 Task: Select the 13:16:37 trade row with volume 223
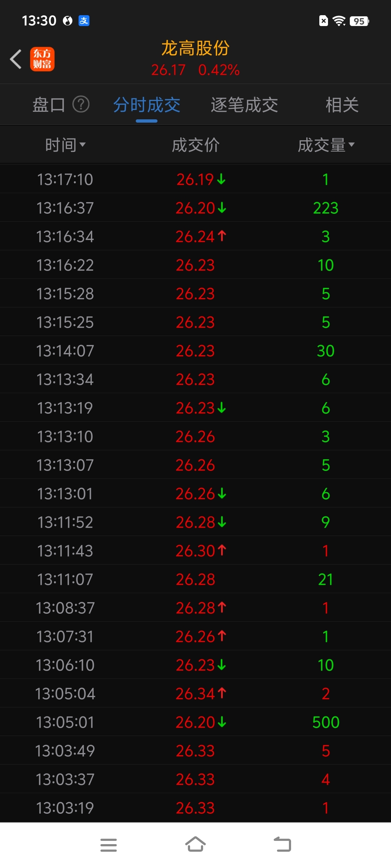[195, 208]
